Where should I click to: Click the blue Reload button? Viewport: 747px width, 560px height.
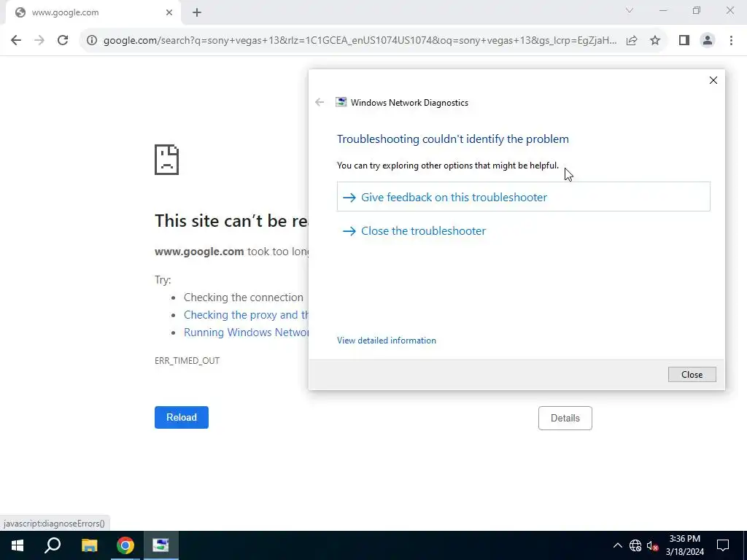click(182, 418)
